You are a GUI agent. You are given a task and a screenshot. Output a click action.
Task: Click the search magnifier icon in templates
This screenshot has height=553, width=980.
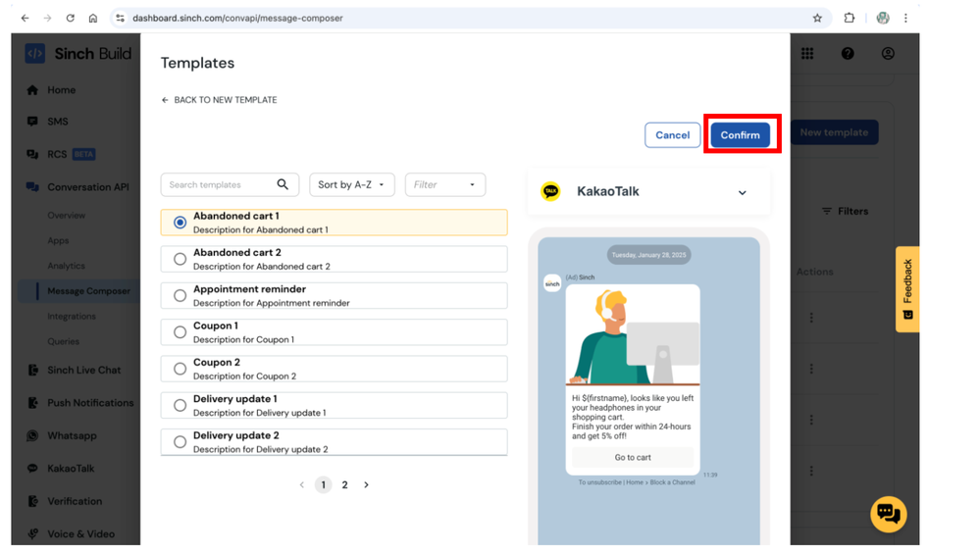[x=283, y=184]
